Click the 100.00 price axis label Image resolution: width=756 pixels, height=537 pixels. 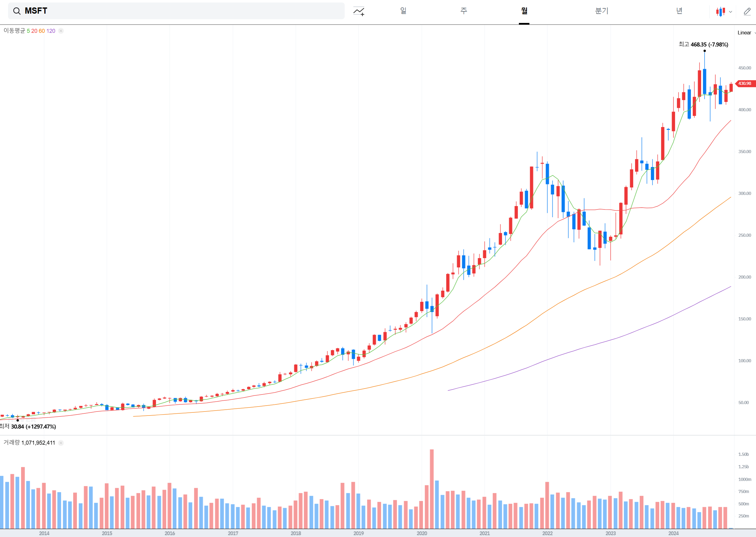coord(745,361)
